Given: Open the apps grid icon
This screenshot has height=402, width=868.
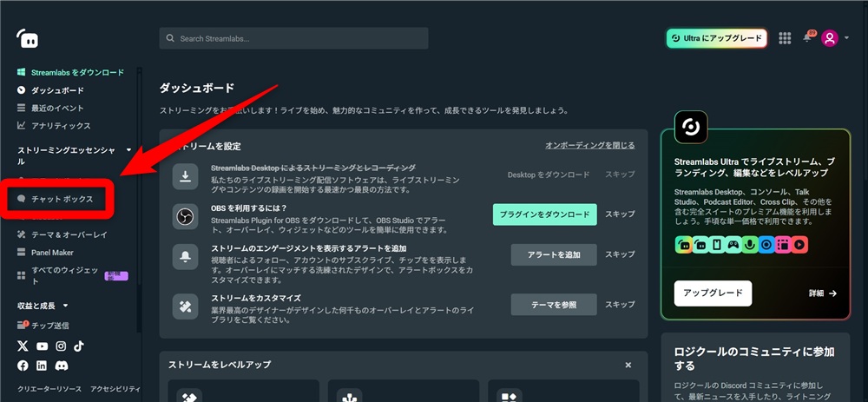Looking at the screenshot, I should coord(785,37).
